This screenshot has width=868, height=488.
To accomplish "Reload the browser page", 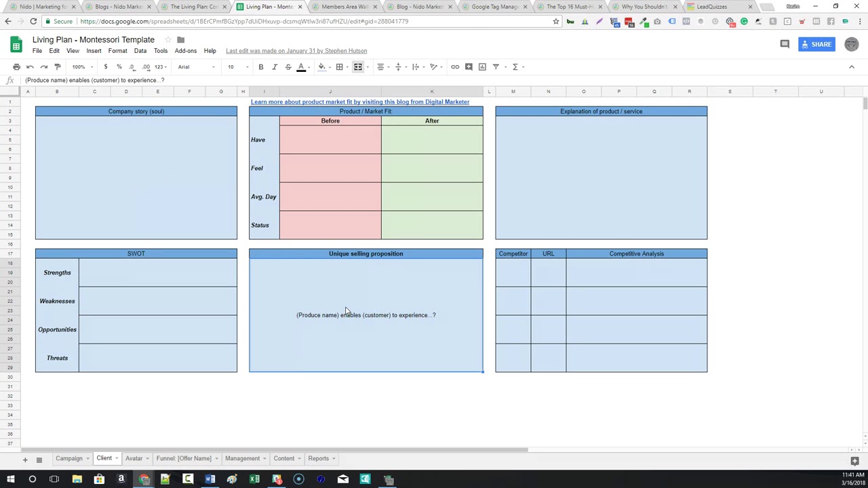I will 33,21.
